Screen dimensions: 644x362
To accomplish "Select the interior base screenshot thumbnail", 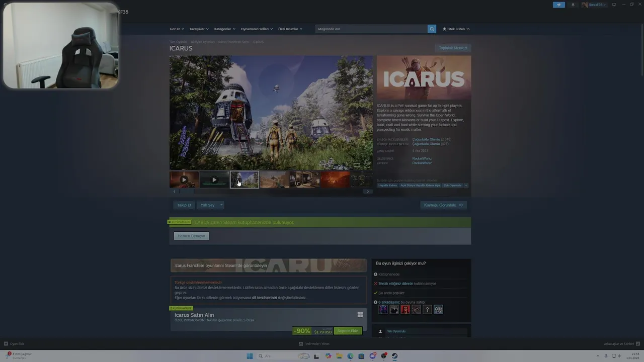I will 305,179.
